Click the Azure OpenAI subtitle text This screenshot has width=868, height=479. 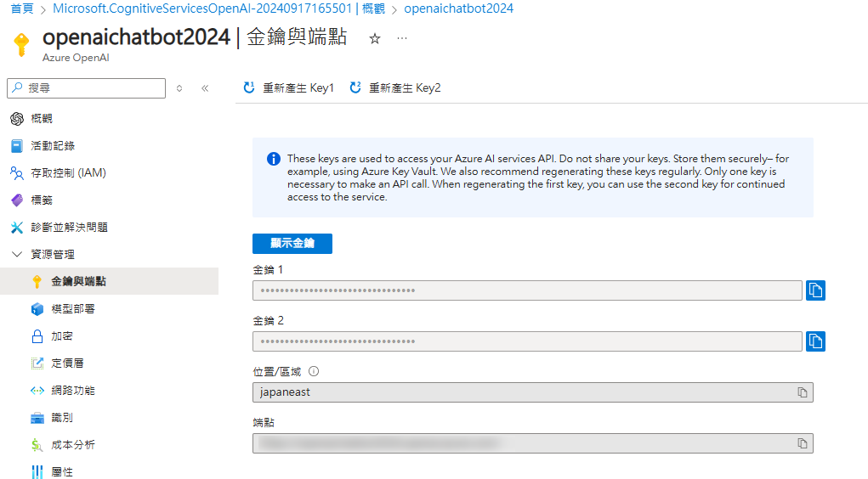coord(76,58)
